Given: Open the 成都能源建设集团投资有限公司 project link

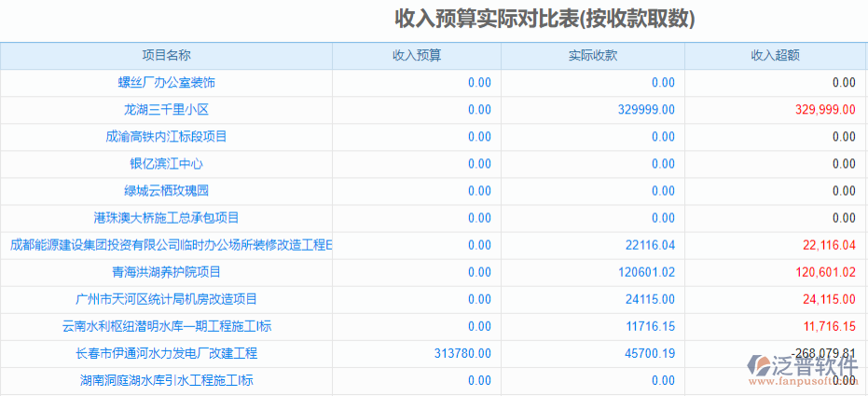Looking at the screenshot, I should coord(171,245).
